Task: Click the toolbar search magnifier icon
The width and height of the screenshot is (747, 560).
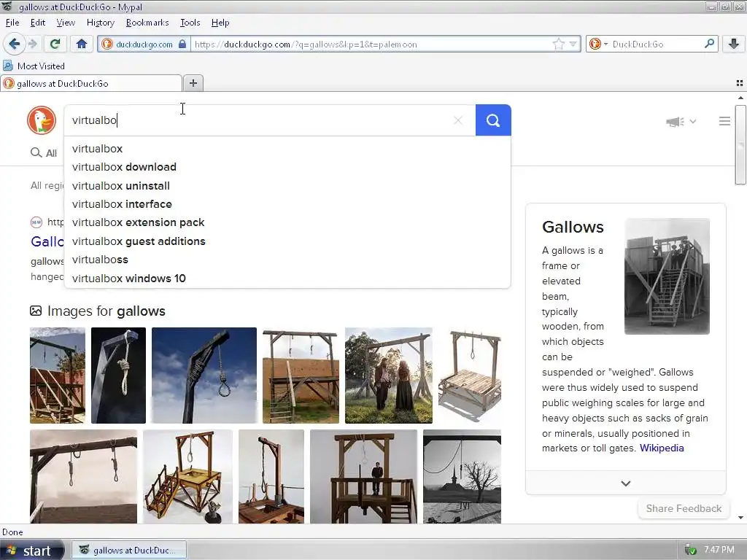Action: [x=709, y=44]
